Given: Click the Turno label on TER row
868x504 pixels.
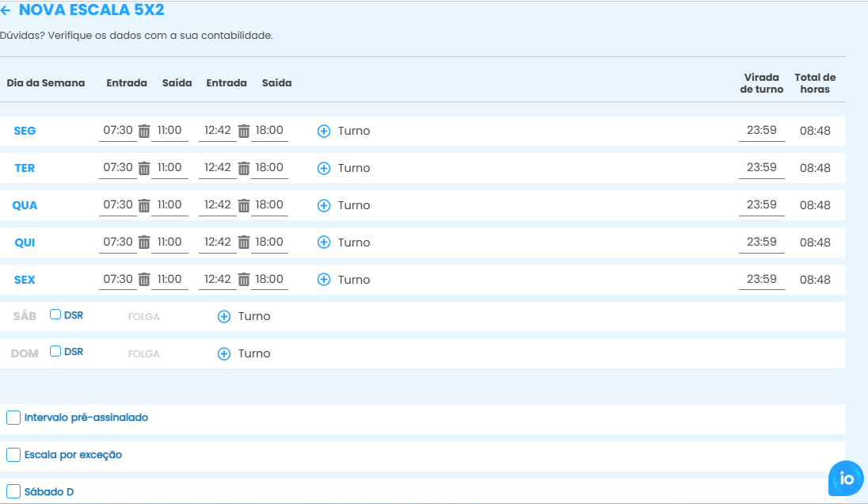Looking at the screenshot, I should (x=354, y=169).
